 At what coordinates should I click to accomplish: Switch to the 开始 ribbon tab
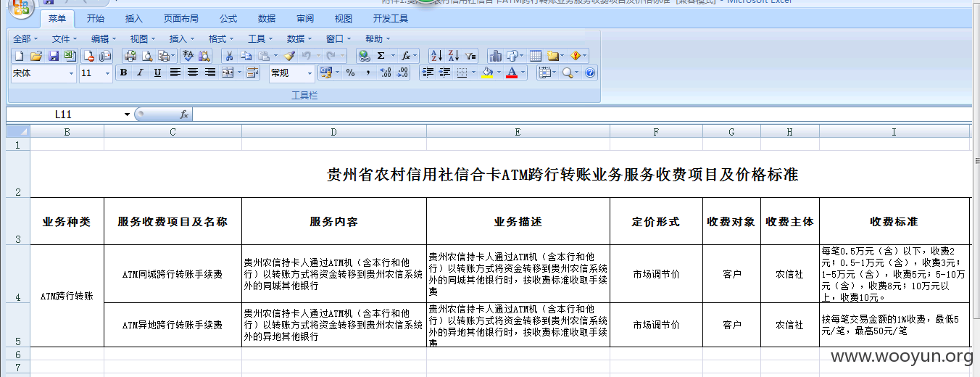click(95, 19)
